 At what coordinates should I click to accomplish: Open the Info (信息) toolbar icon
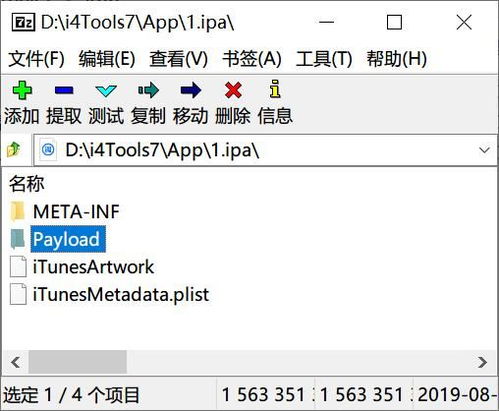click(x=275, y=89)
